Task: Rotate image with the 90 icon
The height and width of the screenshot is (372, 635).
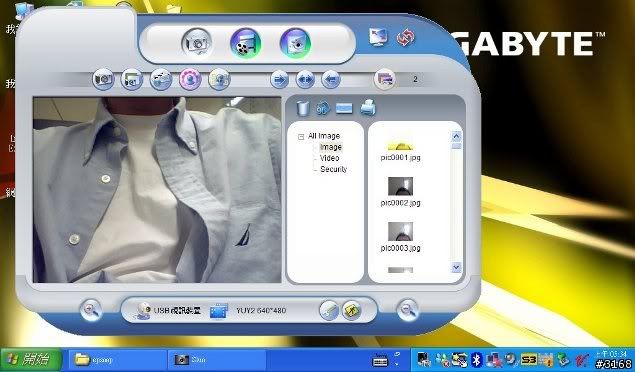Action: click(x=323, y=108)
